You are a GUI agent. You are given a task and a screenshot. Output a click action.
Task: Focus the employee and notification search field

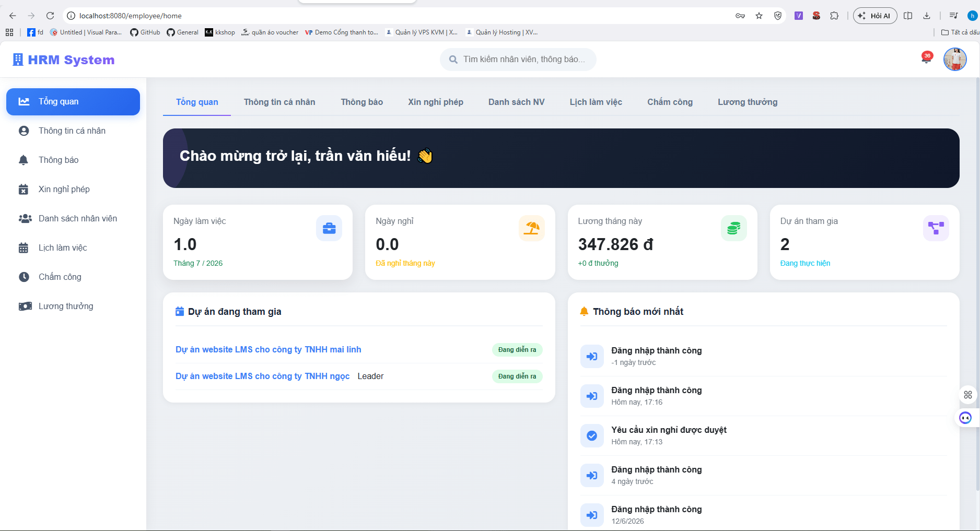point(518,60)
